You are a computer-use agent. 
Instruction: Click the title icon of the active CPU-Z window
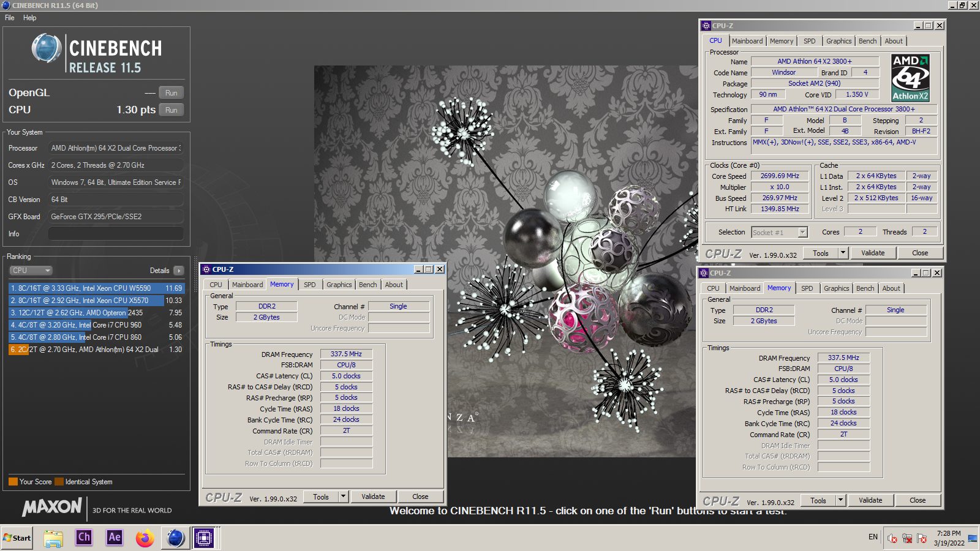[206, 269]
